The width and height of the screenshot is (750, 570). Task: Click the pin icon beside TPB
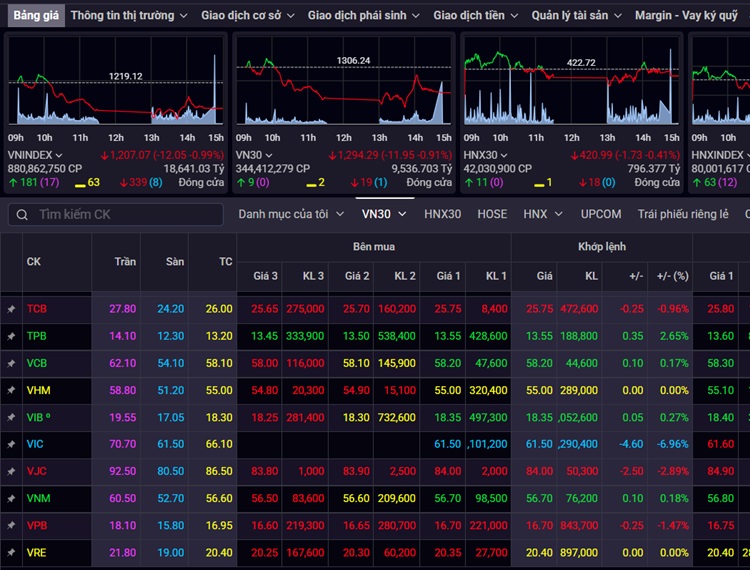(x=11, y=336)
